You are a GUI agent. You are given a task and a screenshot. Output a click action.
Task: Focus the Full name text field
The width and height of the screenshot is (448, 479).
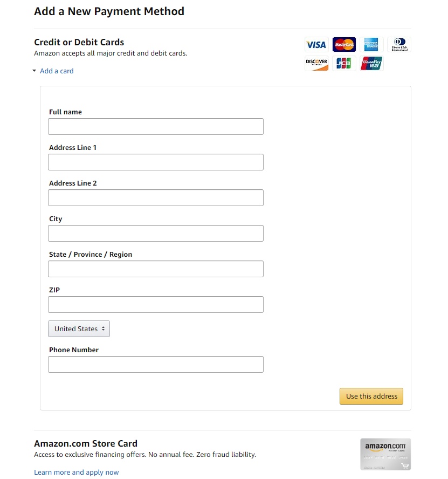[x=156, y=127]
